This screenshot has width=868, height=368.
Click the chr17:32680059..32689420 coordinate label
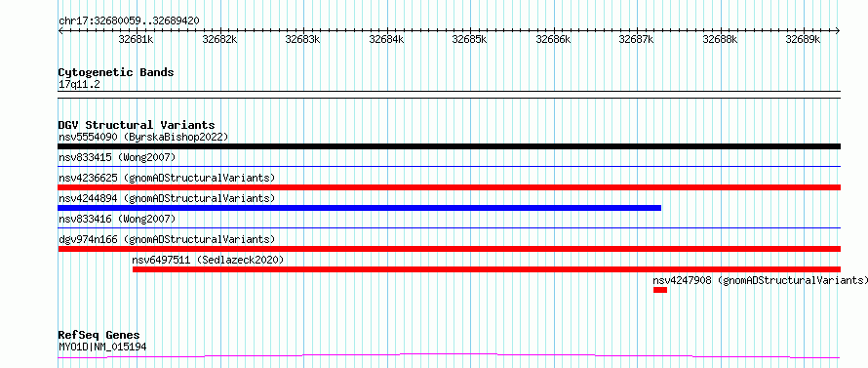coord(129,21)
